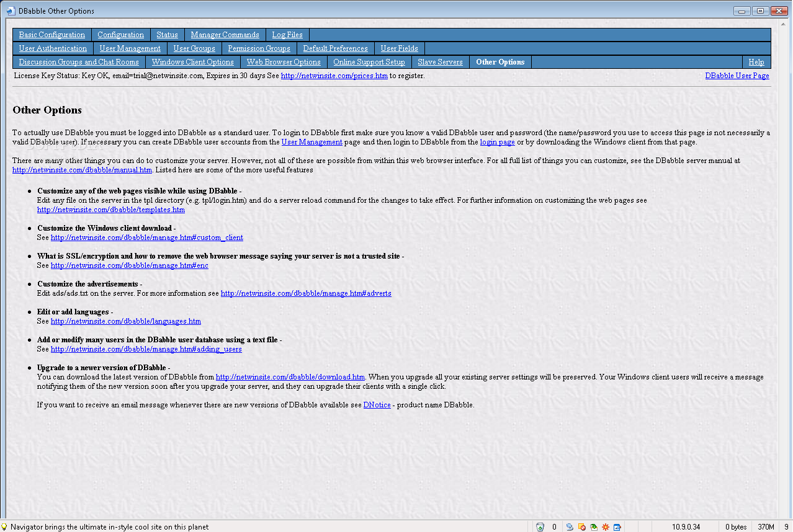Open the manage.htm#enc link

[130, 265]
